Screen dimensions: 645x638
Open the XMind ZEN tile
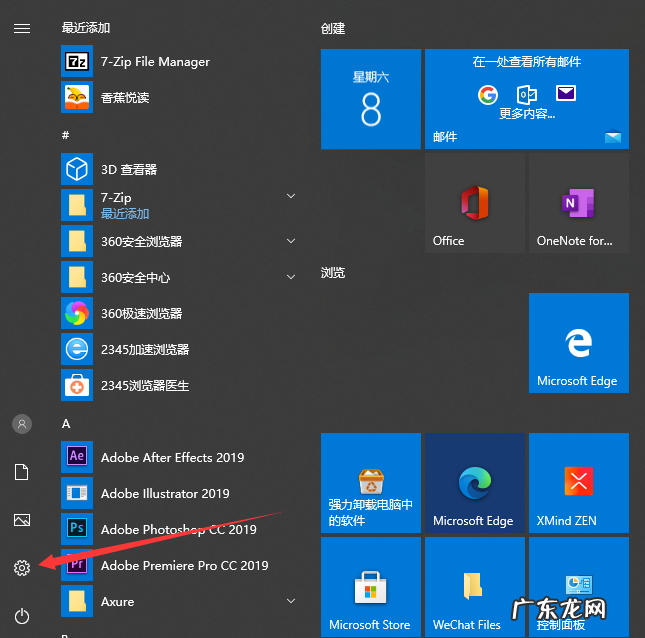coord(579,483)
